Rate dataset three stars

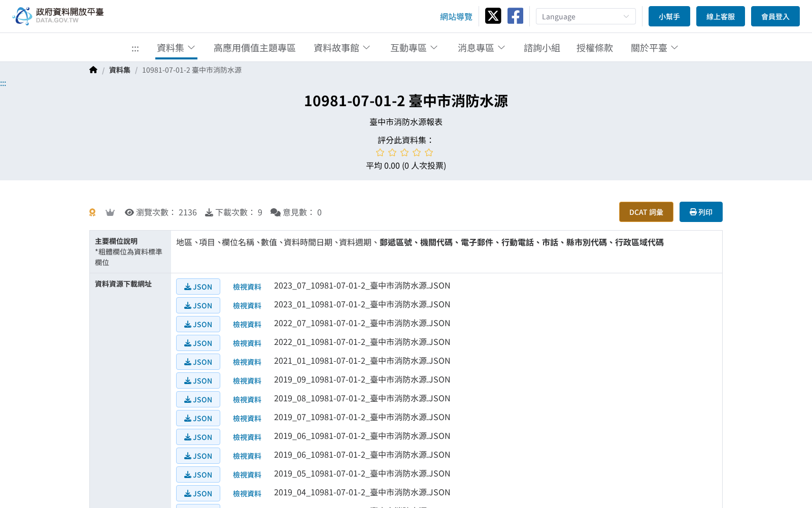(x=404, y=152)
